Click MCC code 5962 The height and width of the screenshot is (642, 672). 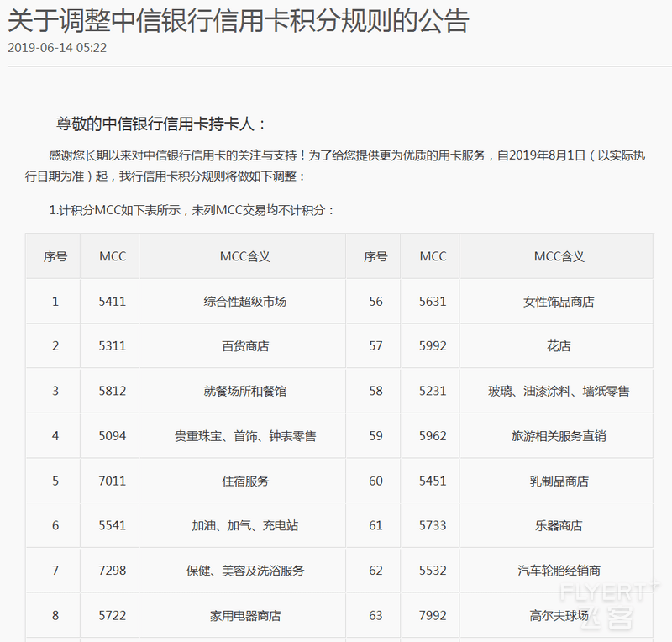coord(433,436)
